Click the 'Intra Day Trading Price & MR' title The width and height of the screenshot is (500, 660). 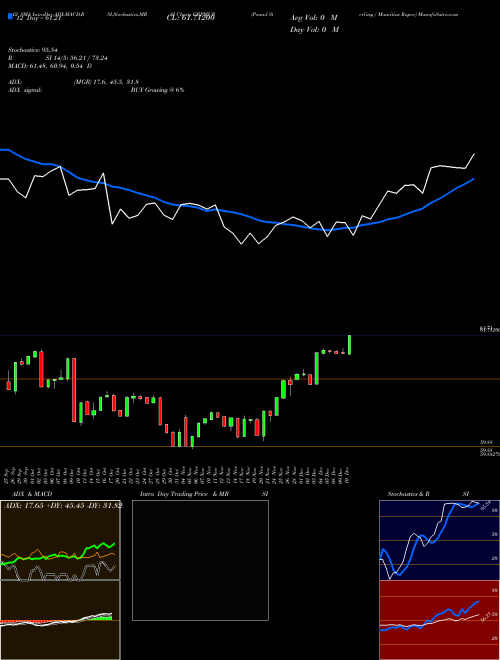[x=184, y=494]
